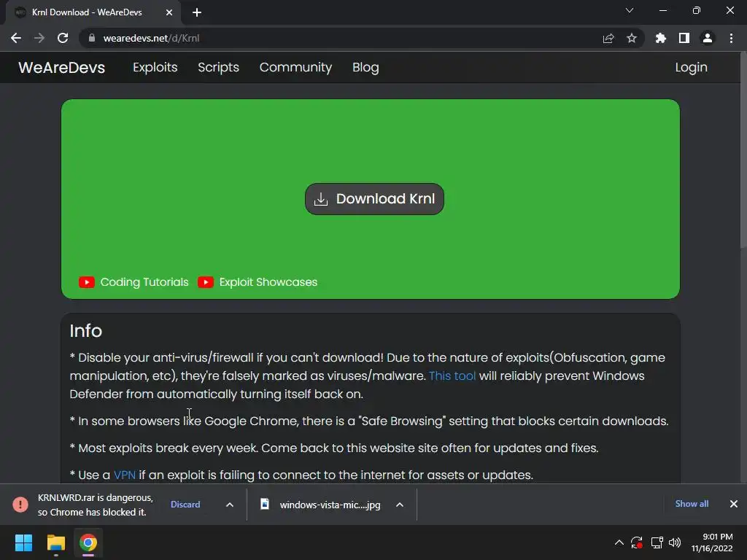747x560 pixels.
Task: Open the Scripts nav item
Action: pos(218,67)
